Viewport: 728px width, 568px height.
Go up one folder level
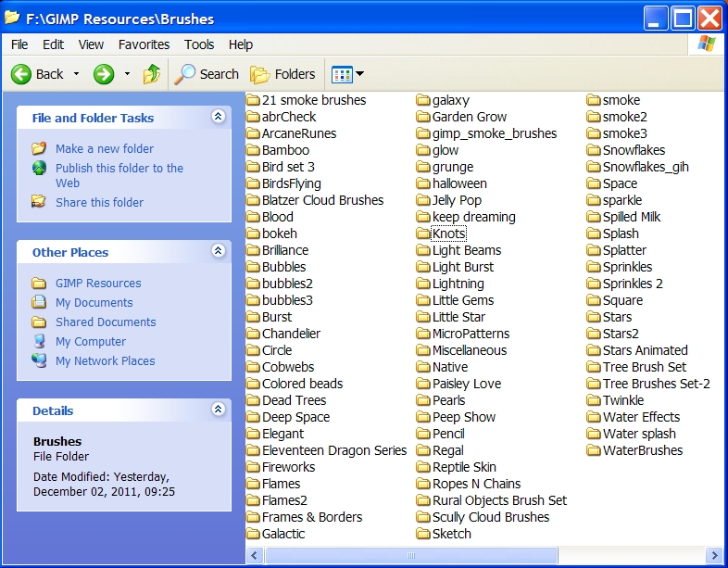click(x=151, y=74)
